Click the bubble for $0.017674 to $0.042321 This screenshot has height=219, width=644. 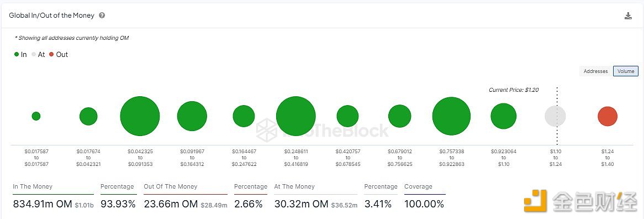(88, 116)
